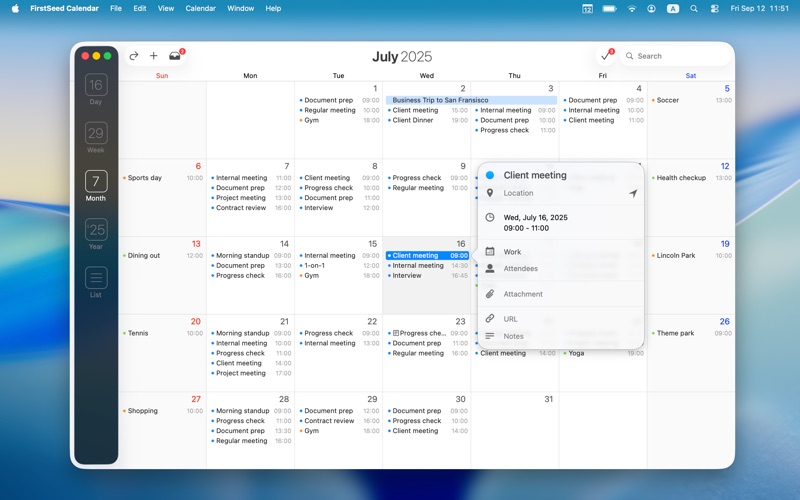Switch to Week view in sidebar
This screenshot has width=800, height=500.
pos(96,137)
